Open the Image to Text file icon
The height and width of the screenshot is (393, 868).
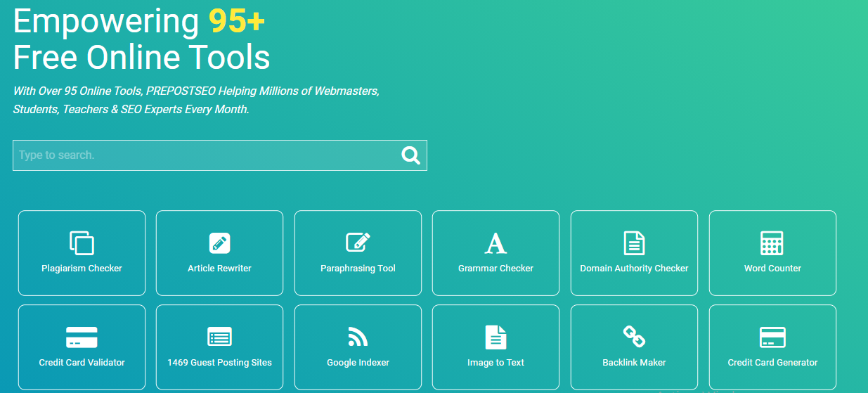click(x=495, y=337)
